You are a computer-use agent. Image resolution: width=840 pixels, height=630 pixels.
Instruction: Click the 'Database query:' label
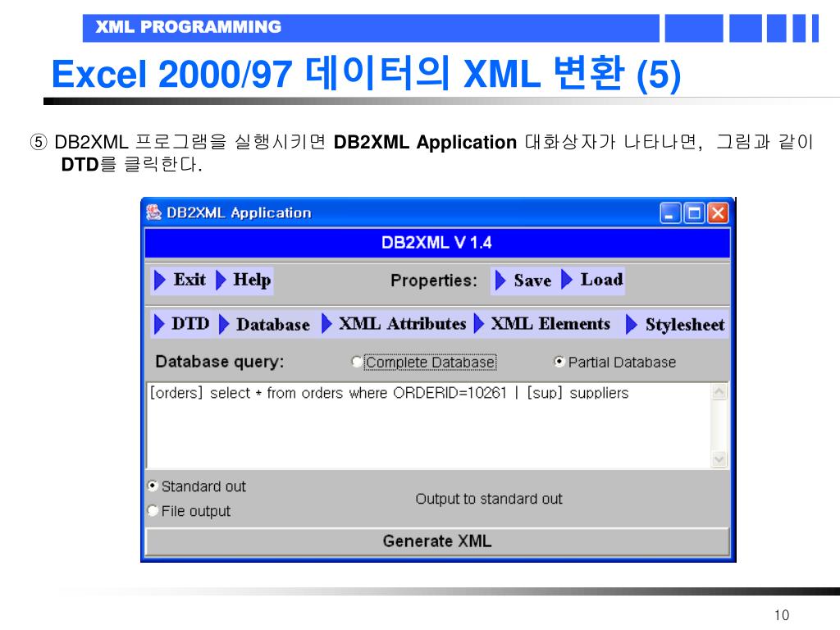click(220, 362)
